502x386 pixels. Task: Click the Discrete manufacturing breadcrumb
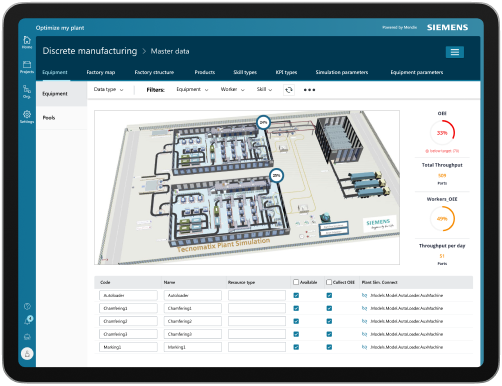pos(90,51)
